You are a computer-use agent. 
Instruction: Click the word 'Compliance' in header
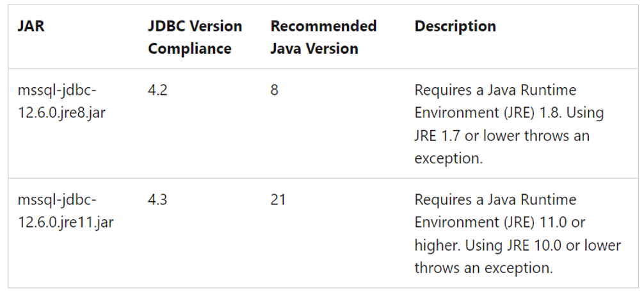pyautogui.click(x=189, y=49)
